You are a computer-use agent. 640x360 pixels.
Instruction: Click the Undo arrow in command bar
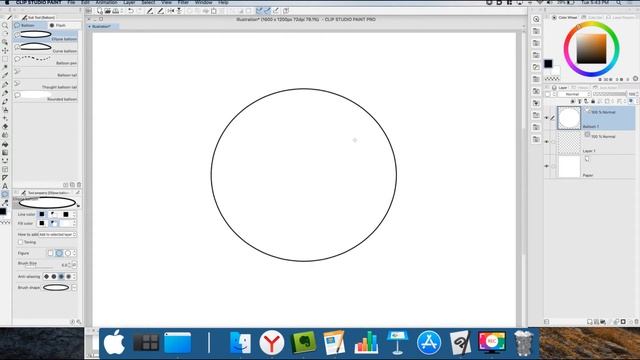click(x=131, y=11)
